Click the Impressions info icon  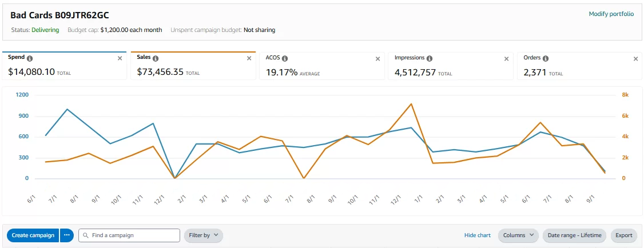(430, 58)
